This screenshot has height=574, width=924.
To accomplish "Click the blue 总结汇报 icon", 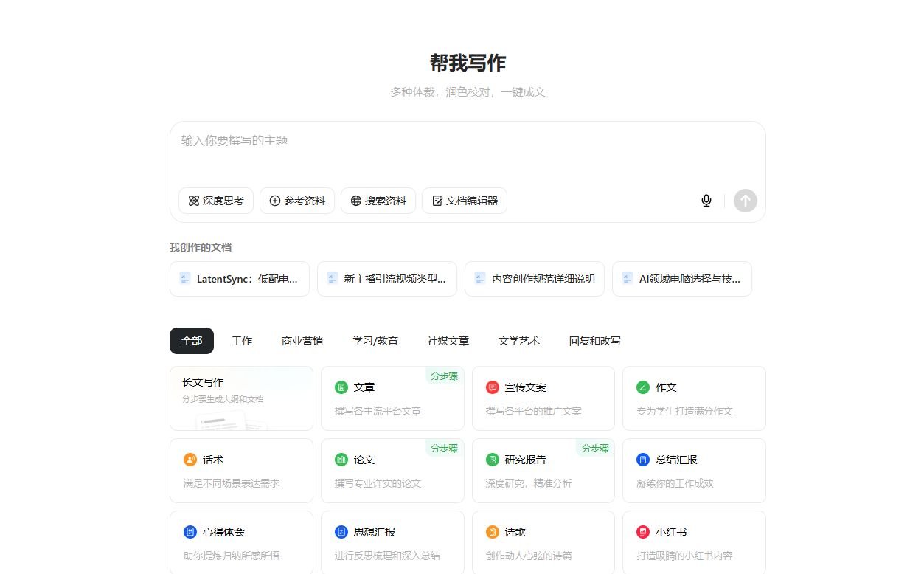I will [x=643, y=460].
